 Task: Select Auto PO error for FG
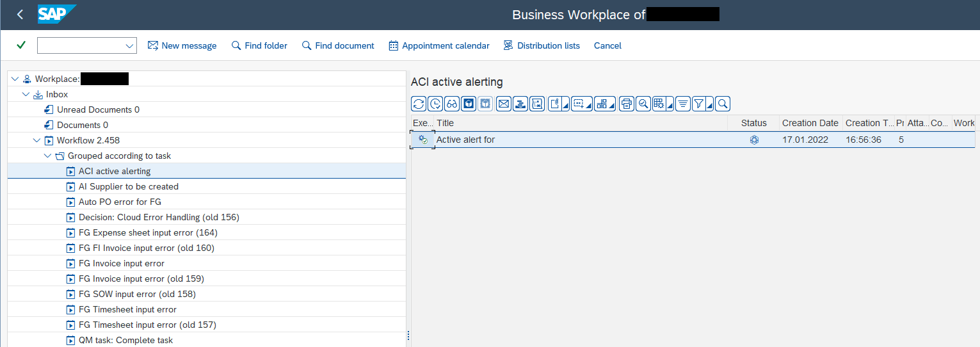click(x=120, y=202)
